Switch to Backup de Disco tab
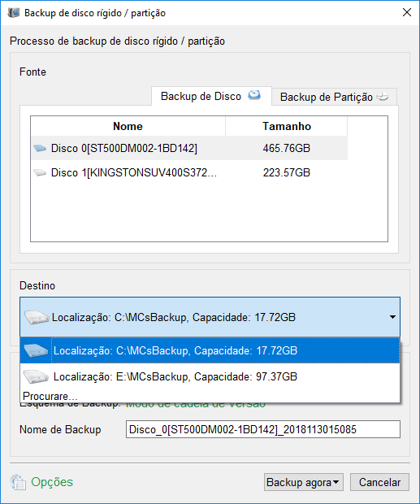This screenshot has width=420, height=504. tap(211, 96)
